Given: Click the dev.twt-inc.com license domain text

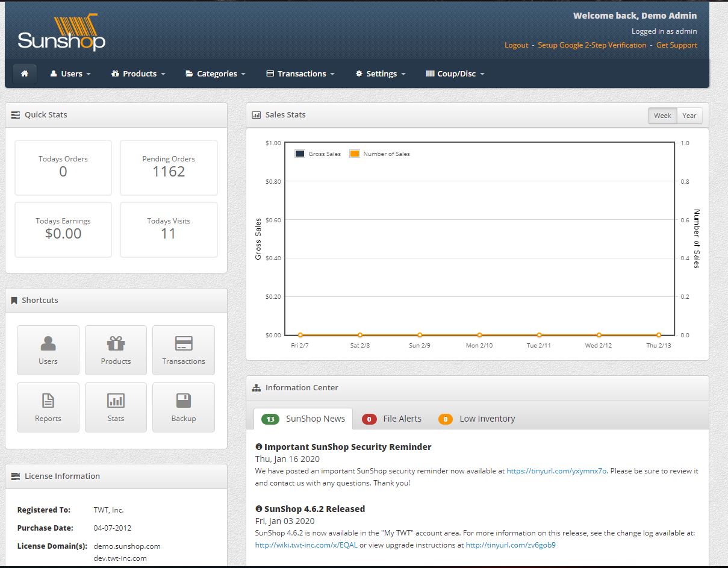Looking at the screenshot, I should 120,558.
